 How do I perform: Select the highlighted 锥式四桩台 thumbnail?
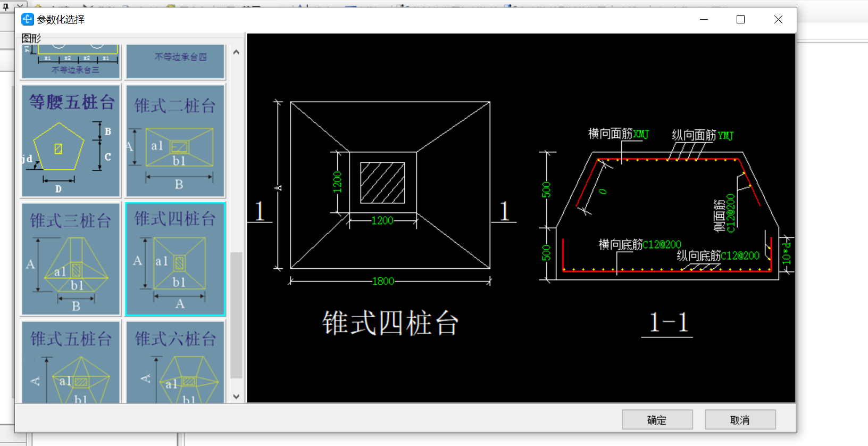tap(176, 259)
